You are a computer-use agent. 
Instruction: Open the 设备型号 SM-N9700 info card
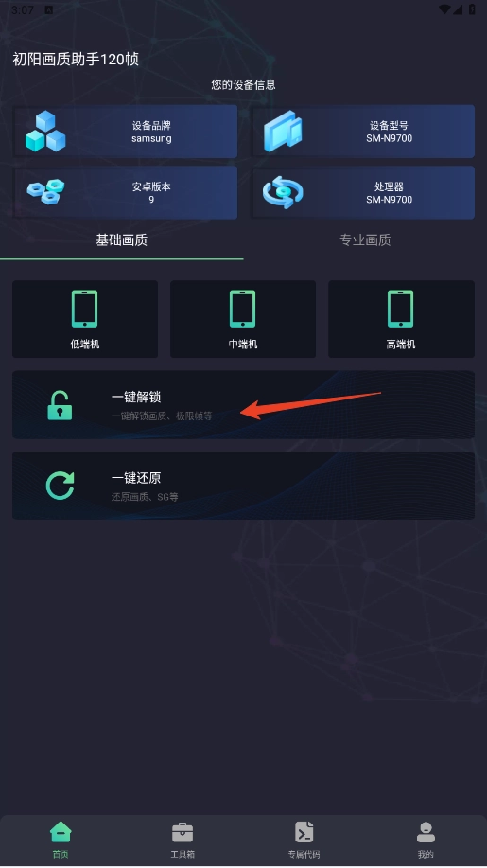(363, 132)
